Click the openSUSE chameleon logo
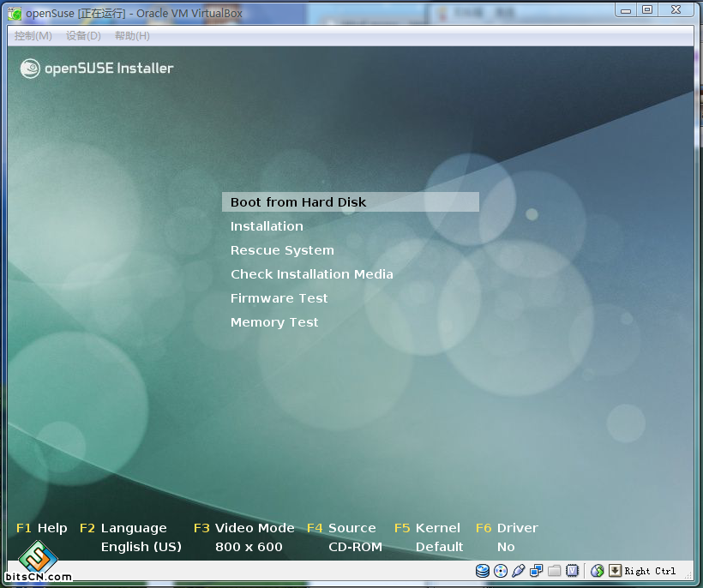Viewport: 703px width, 588px height. coord(30,69)
